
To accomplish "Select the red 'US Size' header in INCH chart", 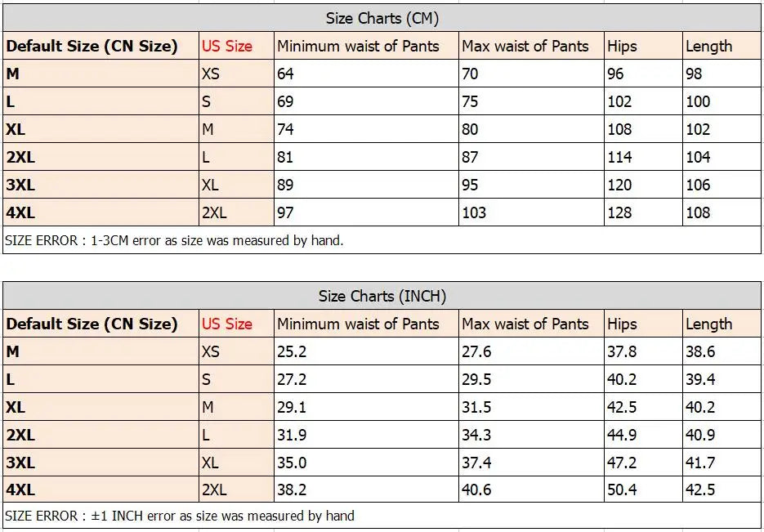I will tap(227, 324).
